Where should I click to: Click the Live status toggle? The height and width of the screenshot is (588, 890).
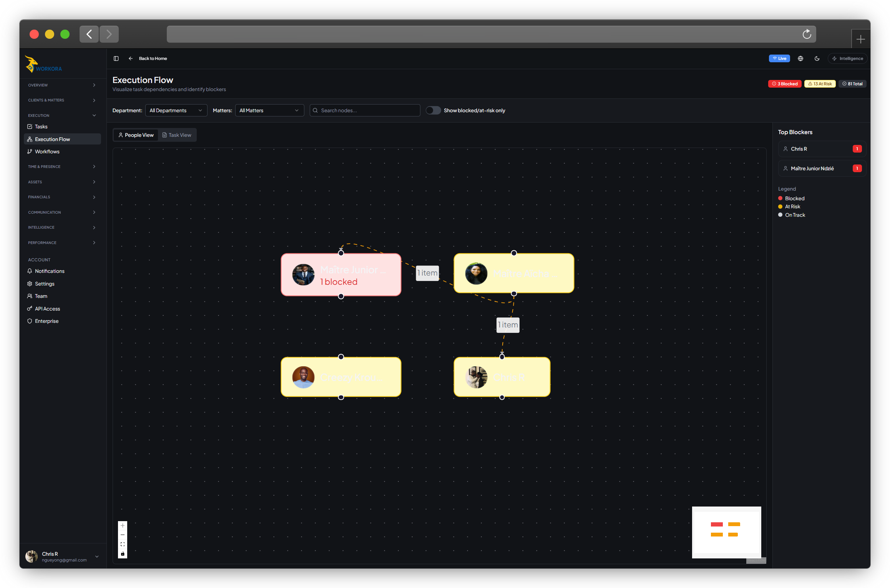coord(779,58)
